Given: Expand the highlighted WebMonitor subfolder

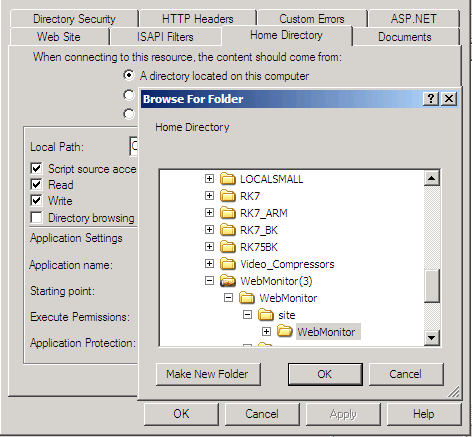Looking at the screenshot, I should pos(266,332).
